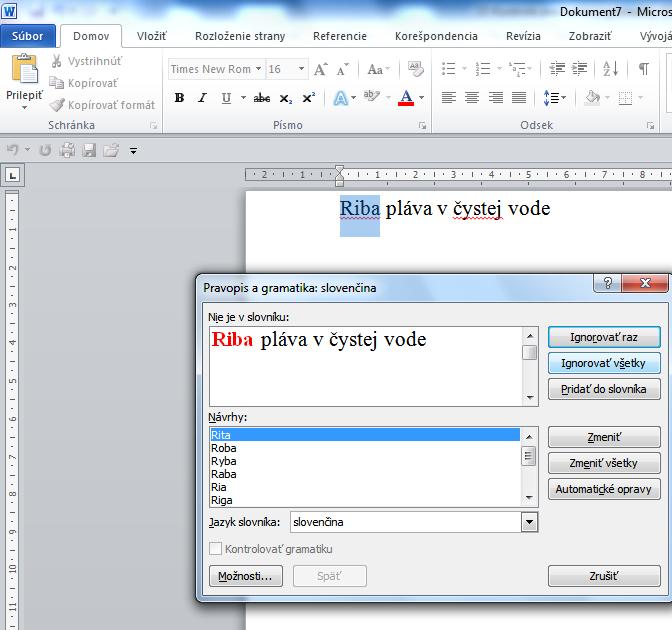
Task: Toggle Bold formatting
Action: [x=180, y=98]
